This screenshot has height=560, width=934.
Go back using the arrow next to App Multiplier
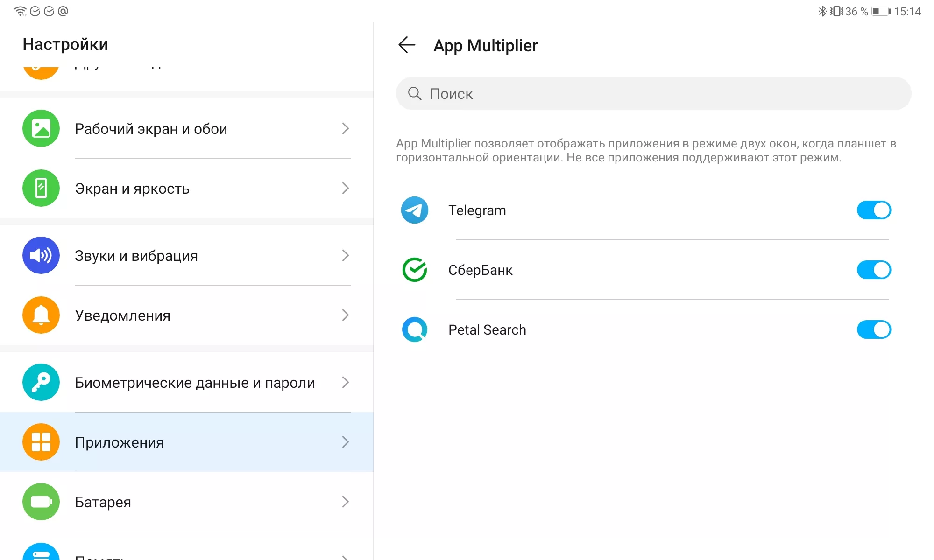point(406,45)
